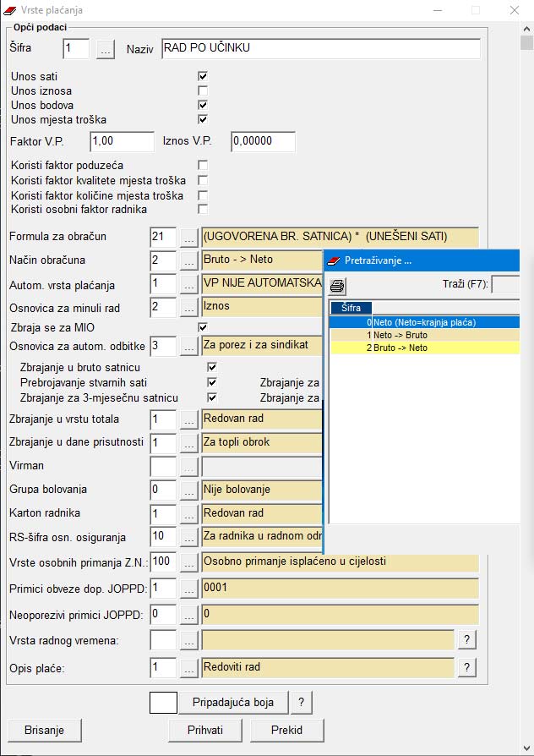This screenshot has width=534, height=756.
Task: Enable Koristi faktor kvalitete mjesta troška
Action: tap(203, 180)
